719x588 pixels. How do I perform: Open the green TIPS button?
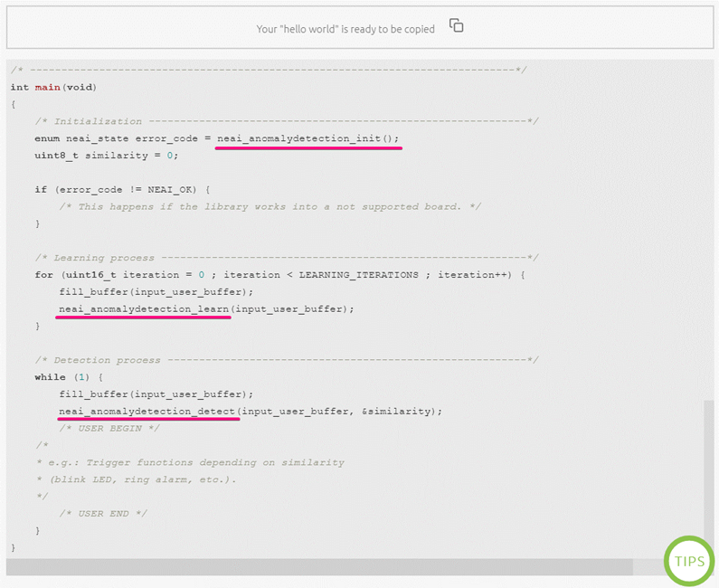(x=689, y=561)
